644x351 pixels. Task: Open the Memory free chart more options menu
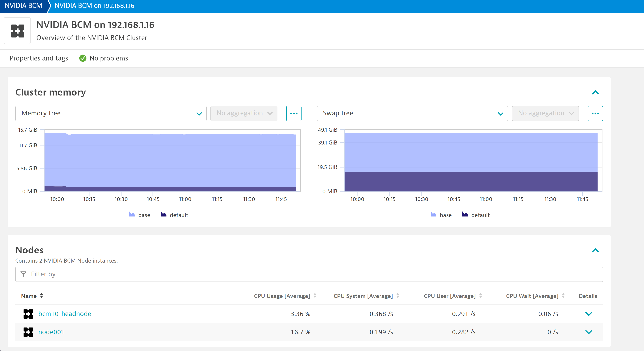coord(294,113)
